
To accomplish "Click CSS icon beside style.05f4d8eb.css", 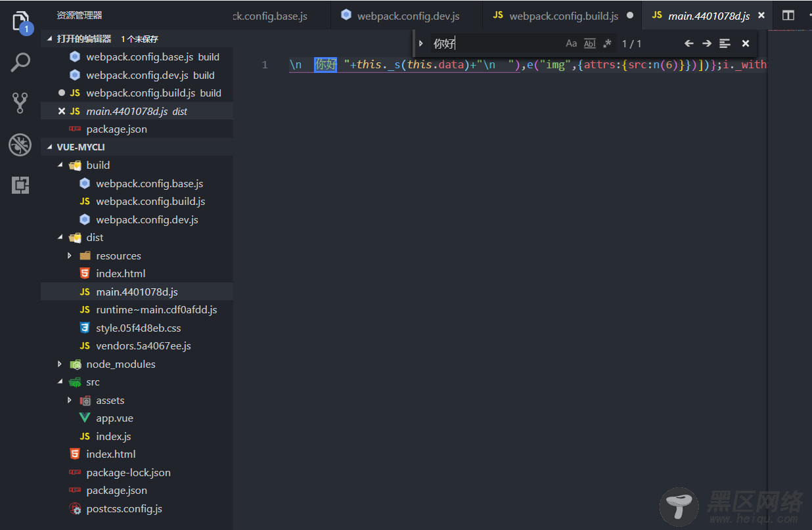I will click(x=85, y=328).
